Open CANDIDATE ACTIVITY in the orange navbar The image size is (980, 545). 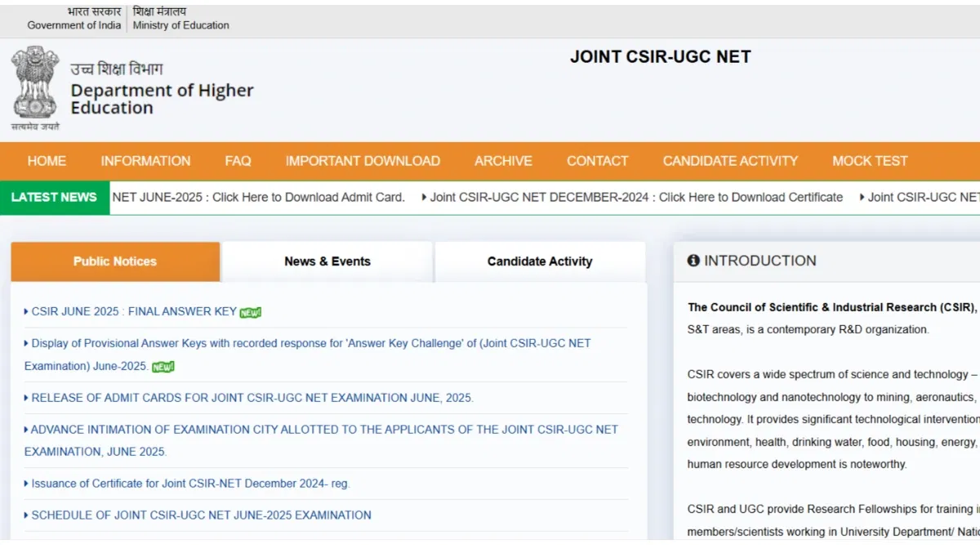tap(730, 161)
